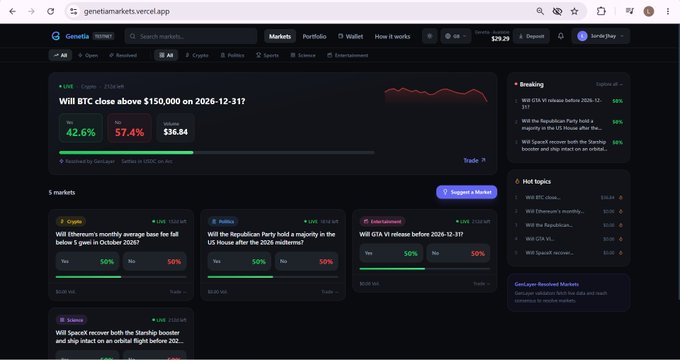680x360 pixels.
Task: Open Trade link on BTC market
Action: (474, 160)
